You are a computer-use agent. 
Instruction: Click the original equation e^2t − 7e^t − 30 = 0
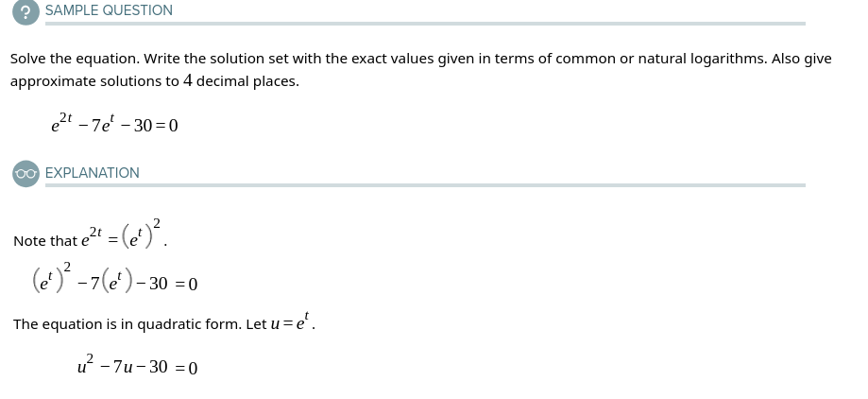114,123
